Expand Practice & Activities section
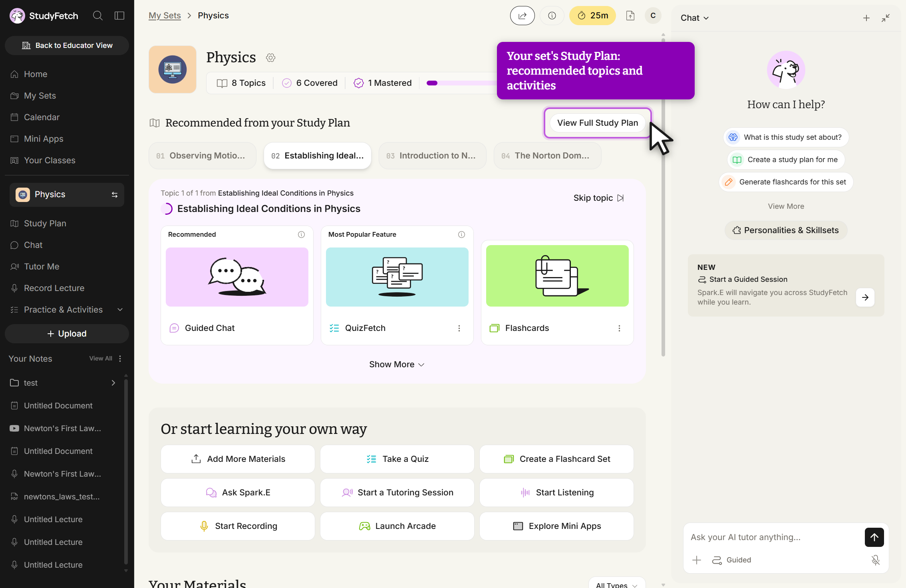 point(67,310)
